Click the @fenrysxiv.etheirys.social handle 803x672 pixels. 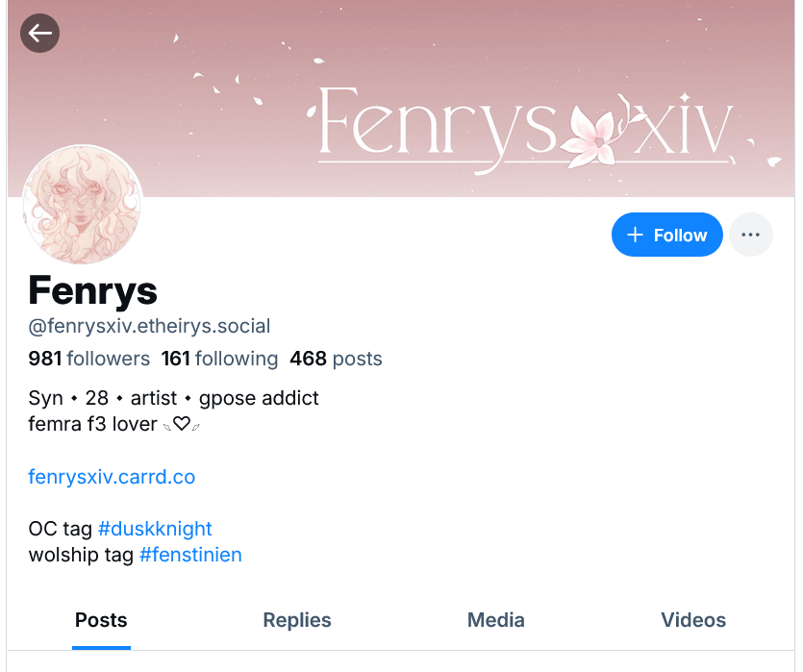149,326
